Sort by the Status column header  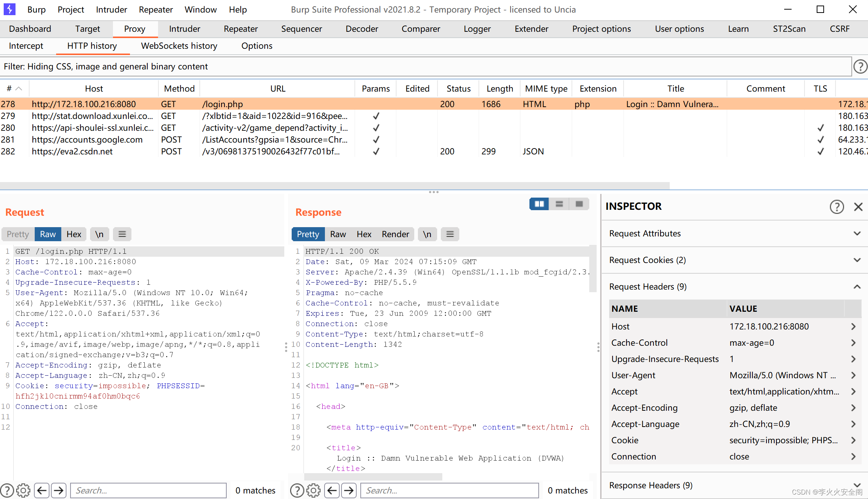(x=459, y=89)
